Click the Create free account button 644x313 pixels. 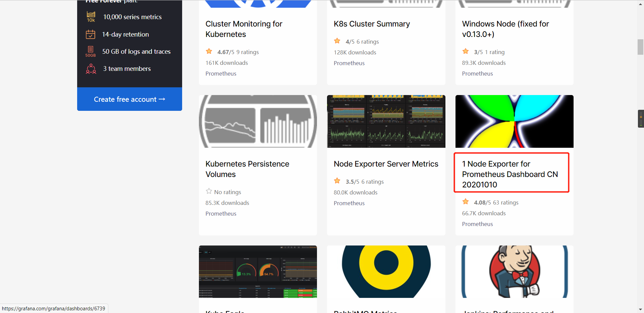(129, 99)
